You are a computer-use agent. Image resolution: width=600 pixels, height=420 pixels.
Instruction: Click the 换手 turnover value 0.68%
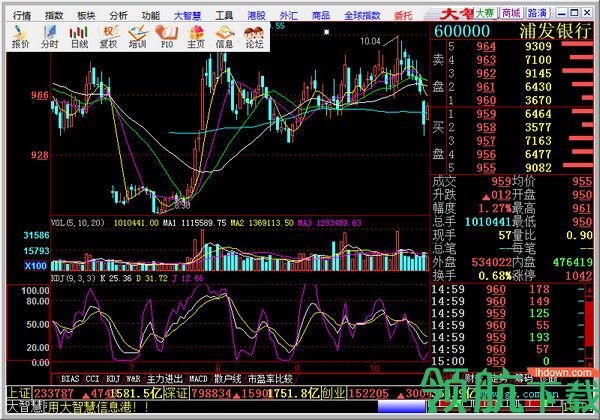pos(495,275)
